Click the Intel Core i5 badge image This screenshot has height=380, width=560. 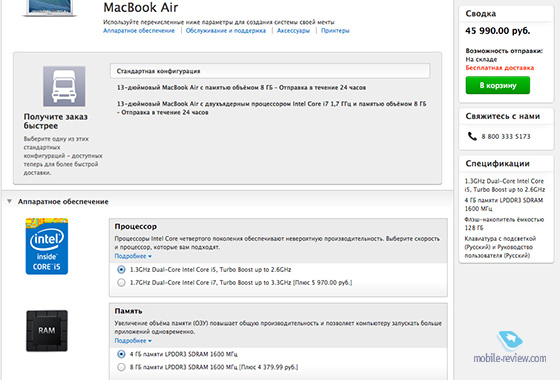[47, 246]
